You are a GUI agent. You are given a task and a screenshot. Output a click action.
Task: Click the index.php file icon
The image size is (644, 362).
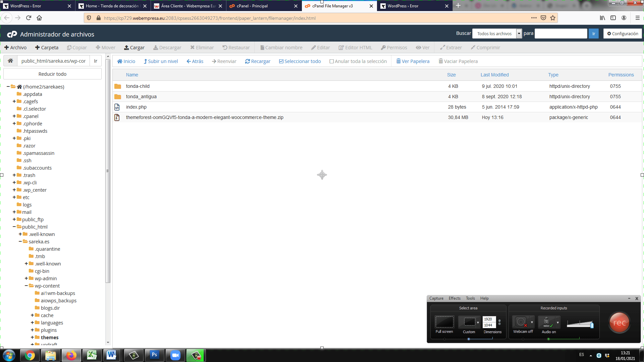coord(117,107)
